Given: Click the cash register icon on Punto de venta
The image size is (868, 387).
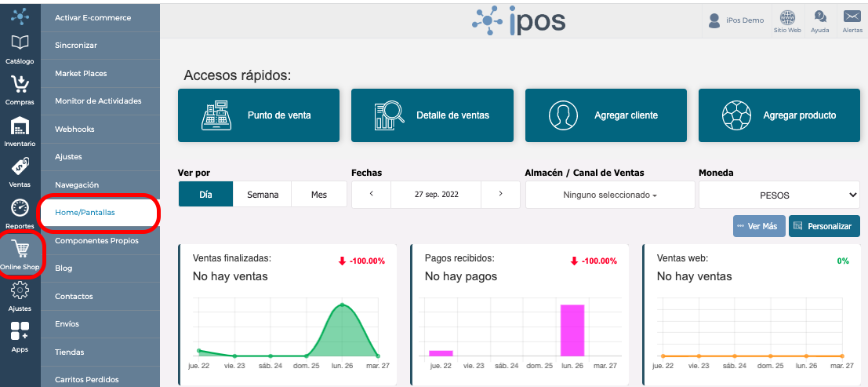Looking at the screenshot, I should point(216,115).
